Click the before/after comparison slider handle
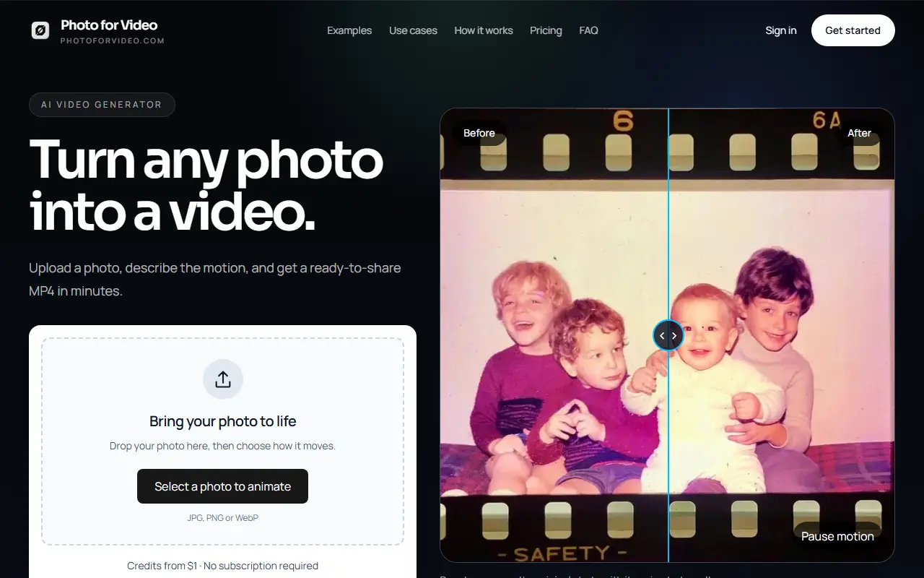This screenshot has width=924, height=578. 668,335
